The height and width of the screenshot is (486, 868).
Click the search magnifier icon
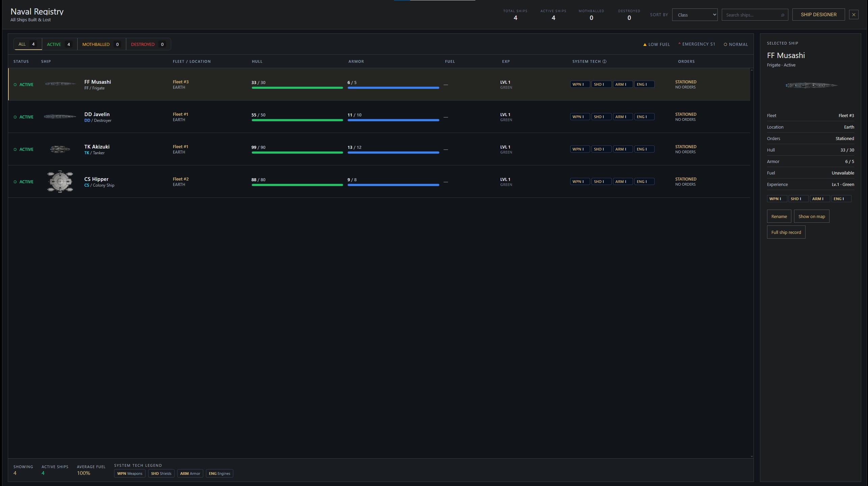pos(782,15)
